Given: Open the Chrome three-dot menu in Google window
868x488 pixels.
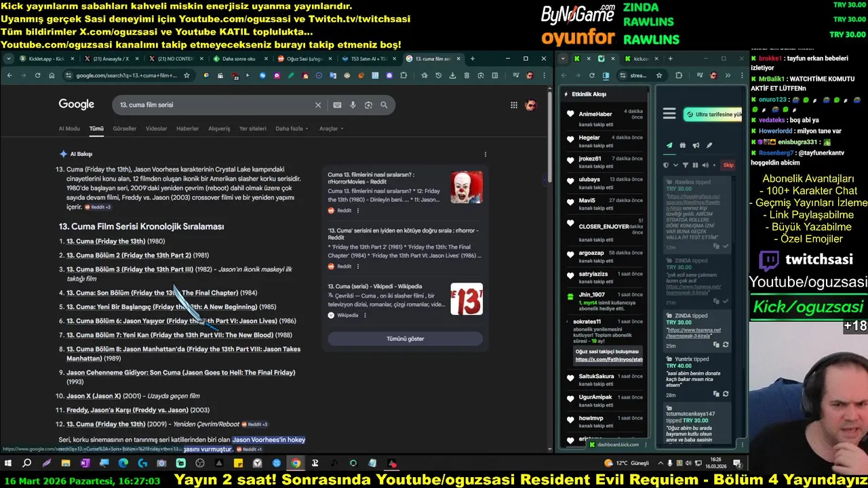Looking at the screenshot, I should click(x=543, y=75).
